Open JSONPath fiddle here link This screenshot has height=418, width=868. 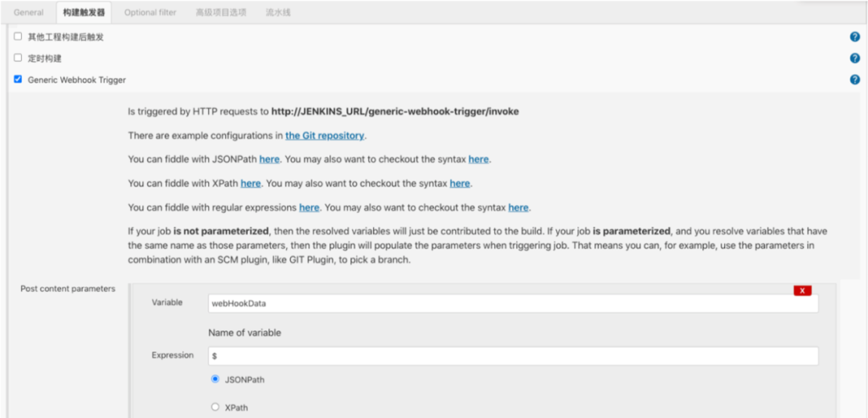(x=269, y=159)
